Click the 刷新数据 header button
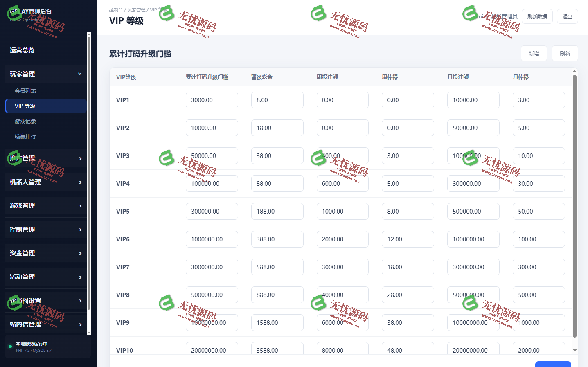 pos(537,16)
